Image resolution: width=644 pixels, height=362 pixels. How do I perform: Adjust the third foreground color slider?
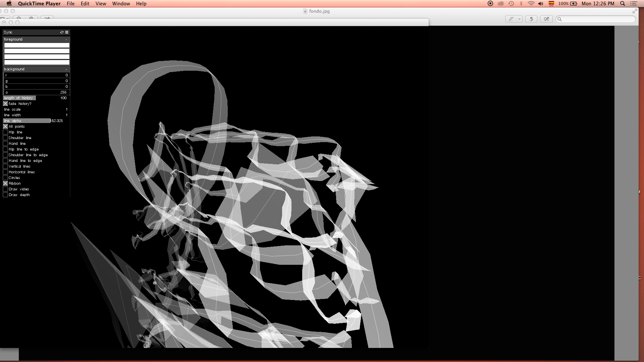37,57
